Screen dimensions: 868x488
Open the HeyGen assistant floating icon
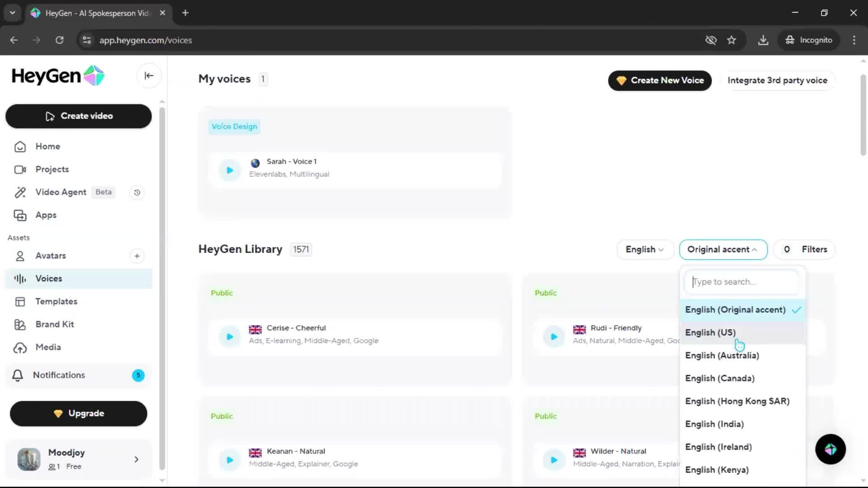[830, 449]
